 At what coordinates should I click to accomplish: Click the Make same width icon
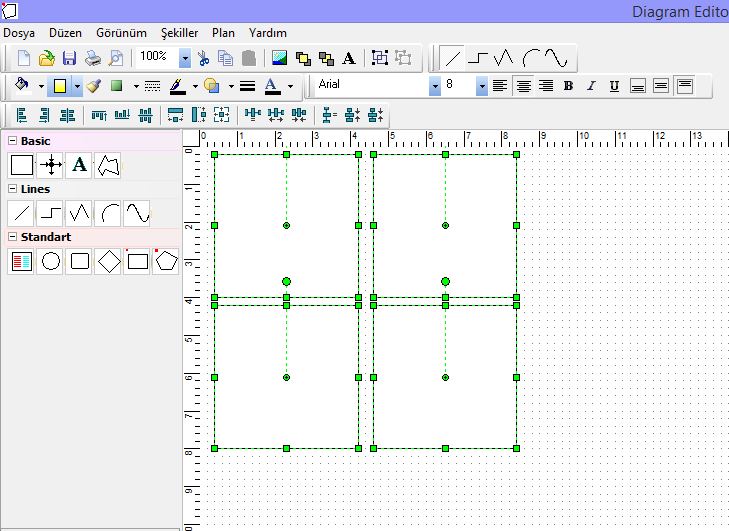pyautogui.click(x=175, y=115)
